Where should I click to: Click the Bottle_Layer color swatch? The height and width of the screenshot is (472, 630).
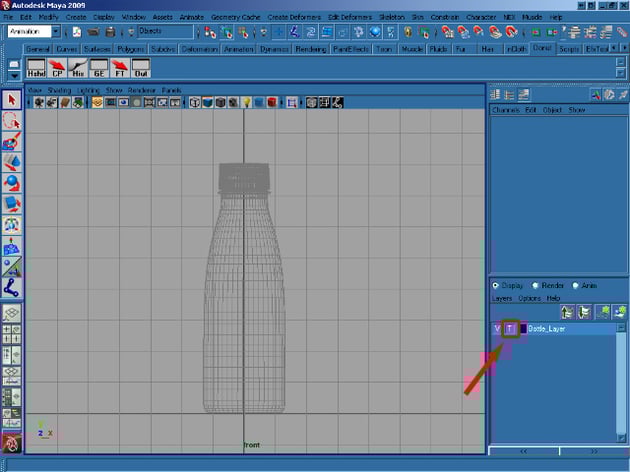523,329
